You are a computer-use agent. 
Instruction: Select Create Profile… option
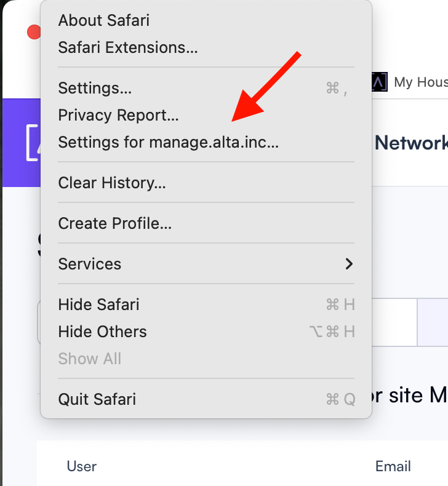[206, 223]
